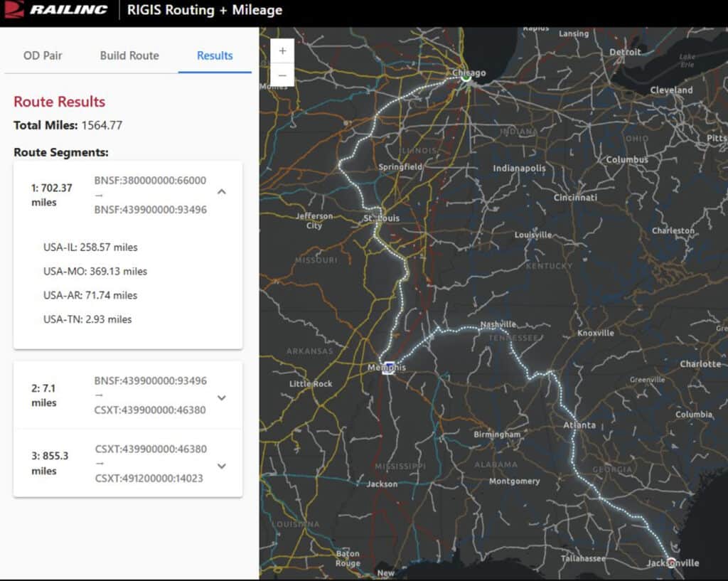Click the Chicago origin marker
Screen dimensions: 728x581
(x=466, y=78)
